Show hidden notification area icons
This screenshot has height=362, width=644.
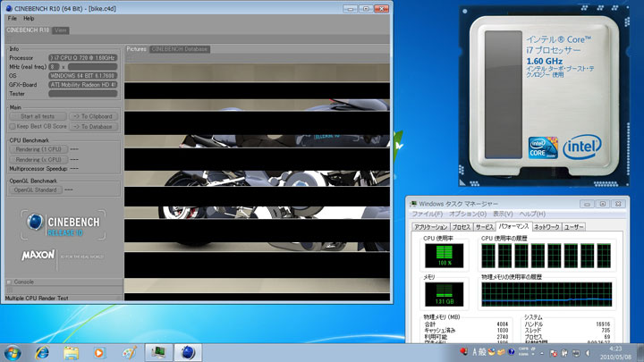pos(542,353)
